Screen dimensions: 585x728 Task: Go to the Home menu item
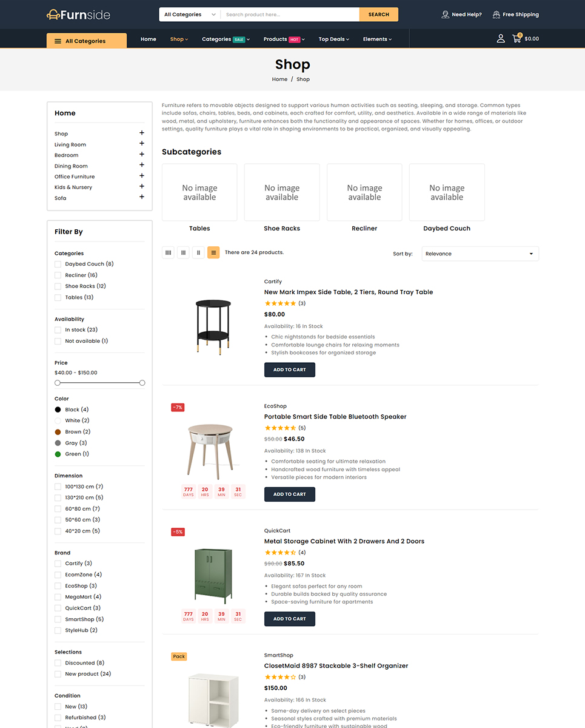(149, 39)
